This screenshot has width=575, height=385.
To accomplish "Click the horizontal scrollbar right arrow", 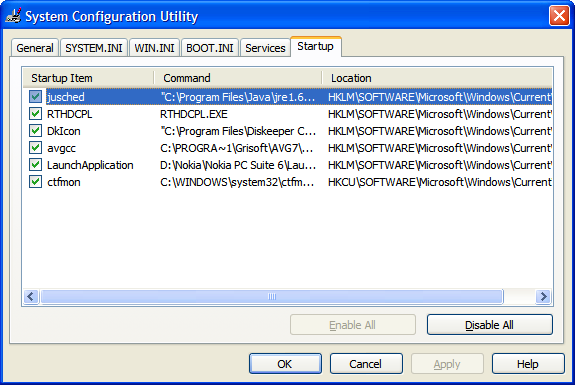I will tap(543, 296).
